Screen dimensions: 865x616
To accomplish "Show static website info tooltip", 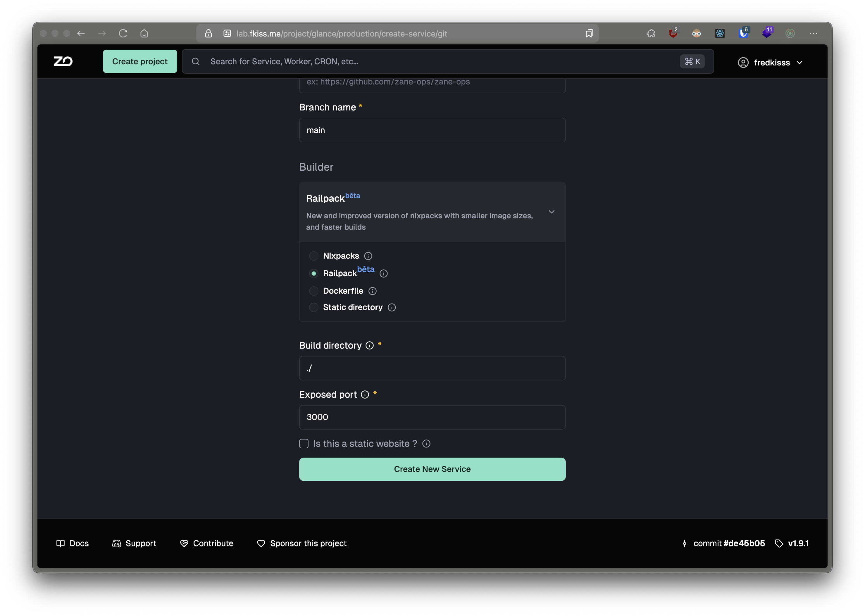I will point(426,444).
